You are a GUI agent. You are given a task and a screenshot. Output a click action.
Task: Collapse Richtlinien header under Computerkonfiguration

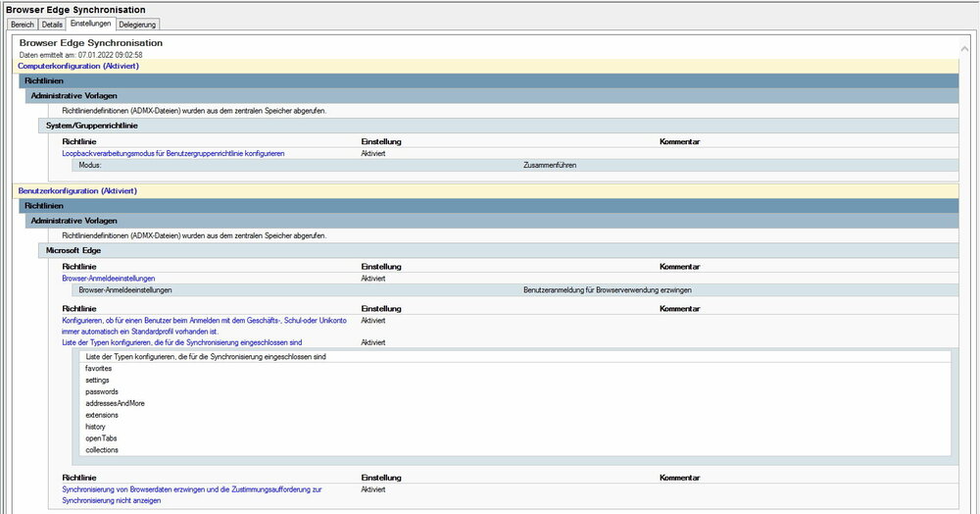44,80
